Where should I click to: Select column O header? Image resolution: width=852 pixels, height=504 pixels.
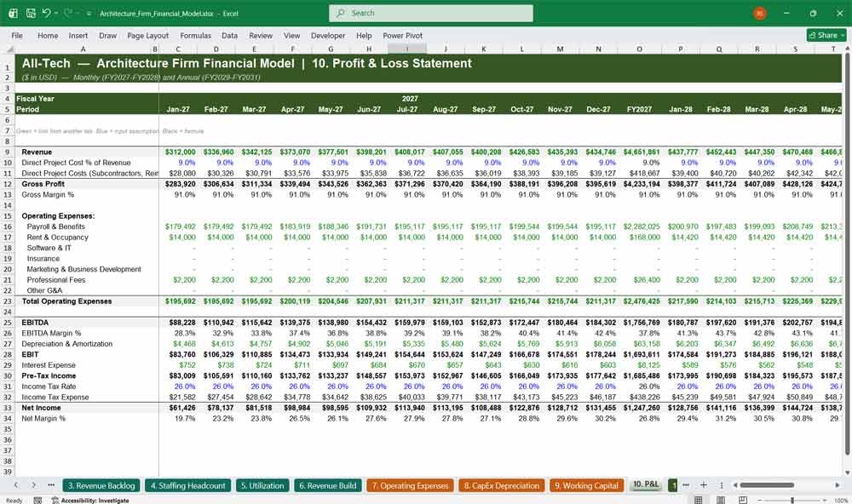640,49
